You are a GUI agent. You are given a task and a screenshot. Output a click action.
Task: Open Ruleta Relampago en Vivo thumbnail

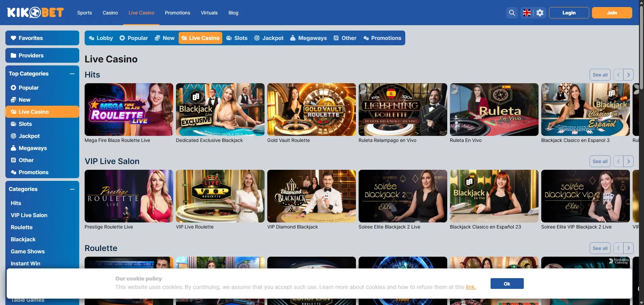(x=403, y=109)
